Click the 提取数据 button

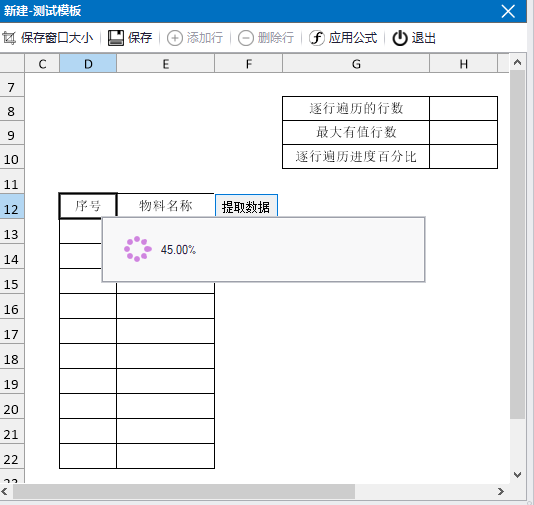[246, 206]
